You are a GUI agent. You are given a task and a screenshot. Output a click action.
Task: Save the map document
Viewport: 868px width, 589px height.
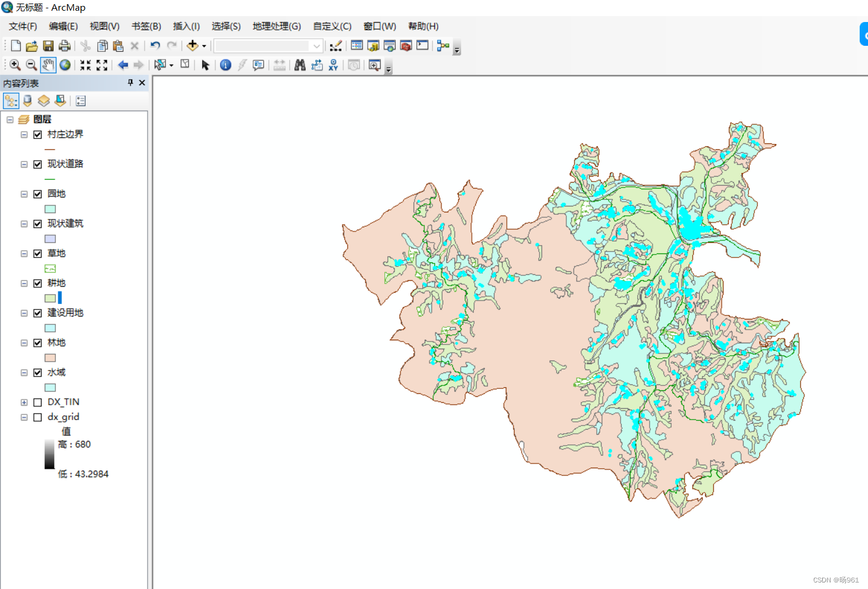(x=48, y=46)
